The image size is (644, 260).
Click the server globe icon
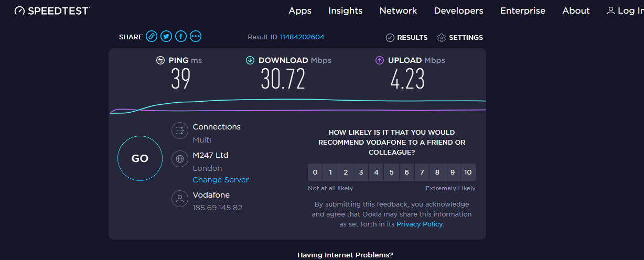180,159
